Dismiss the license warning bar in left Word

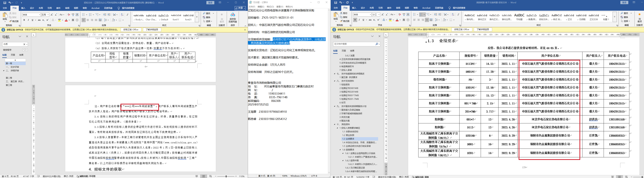point(245,30)
